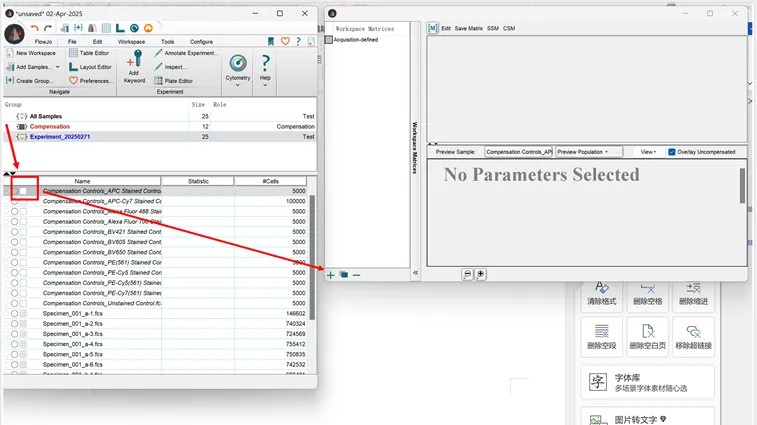Screen dimensions: 757x425
Task: Click the minus icon under Workspace Matrices
Action: [356, 274]
